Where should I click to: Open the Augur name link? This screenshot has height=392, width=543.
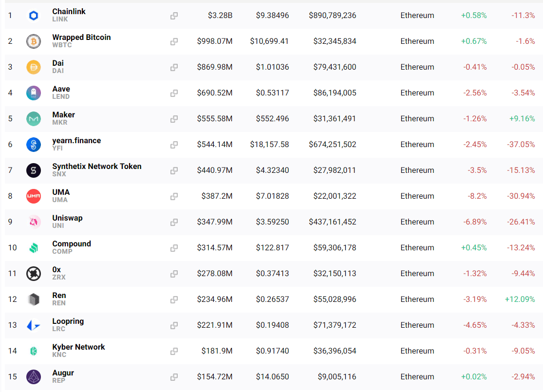(63, 373)
